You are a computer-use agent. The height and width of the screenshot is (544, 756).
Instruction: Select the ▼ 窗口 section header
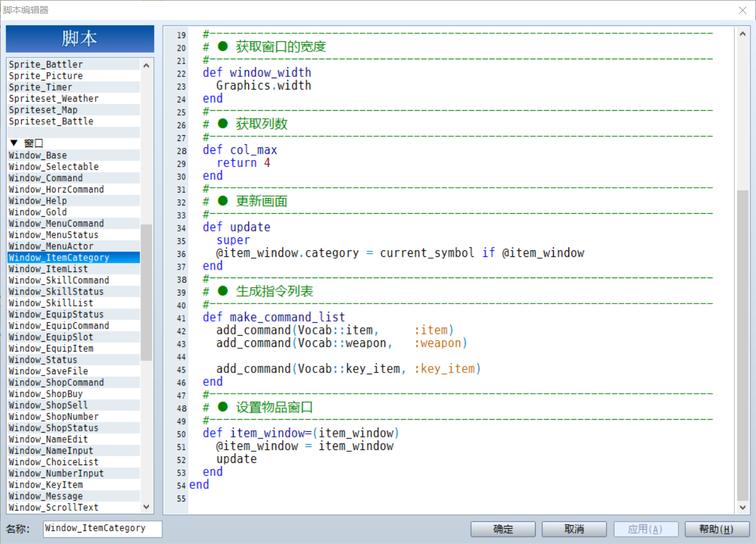pos(74,144)
